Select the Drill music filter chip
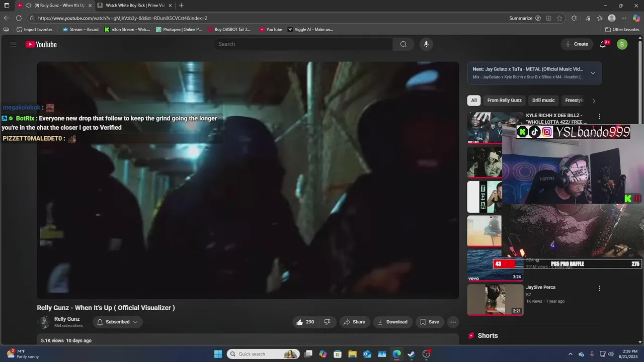The image size is (644, 362). [543, 101]
